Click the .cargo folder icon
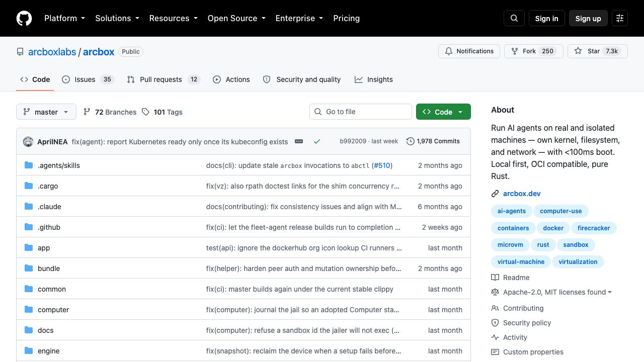Screen dimensions: 644x362 point(29,186)
